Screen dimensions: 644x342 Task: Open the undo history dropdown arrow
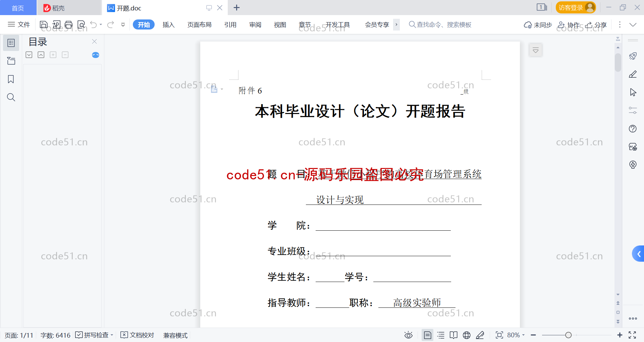[101, 24]
